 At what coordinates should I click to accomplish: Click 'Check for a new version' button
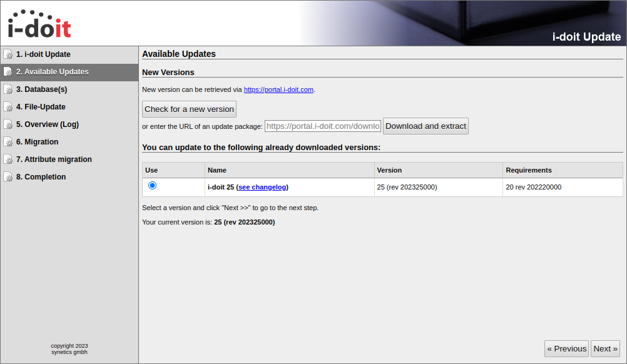189,109
